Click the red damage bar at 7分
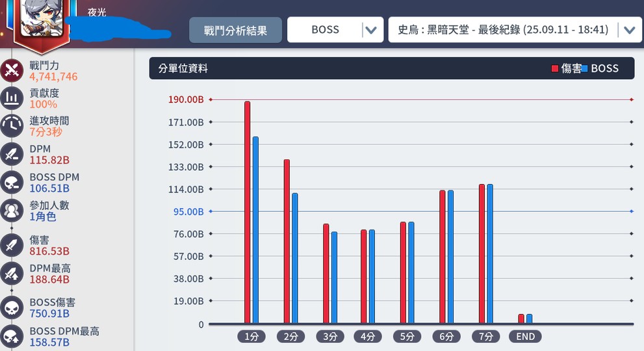 point(482,254)
